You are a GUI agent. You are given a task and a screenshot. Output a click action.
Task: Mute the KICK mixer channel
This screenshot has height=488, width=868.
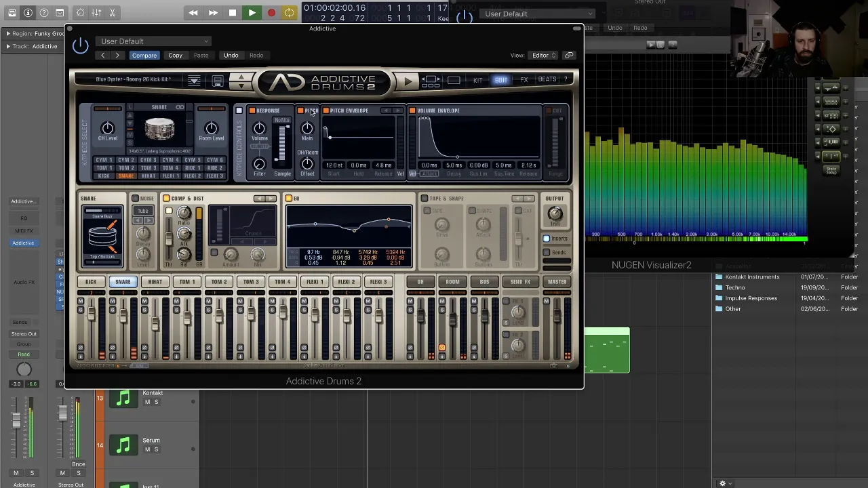click(x=81, y=302)
